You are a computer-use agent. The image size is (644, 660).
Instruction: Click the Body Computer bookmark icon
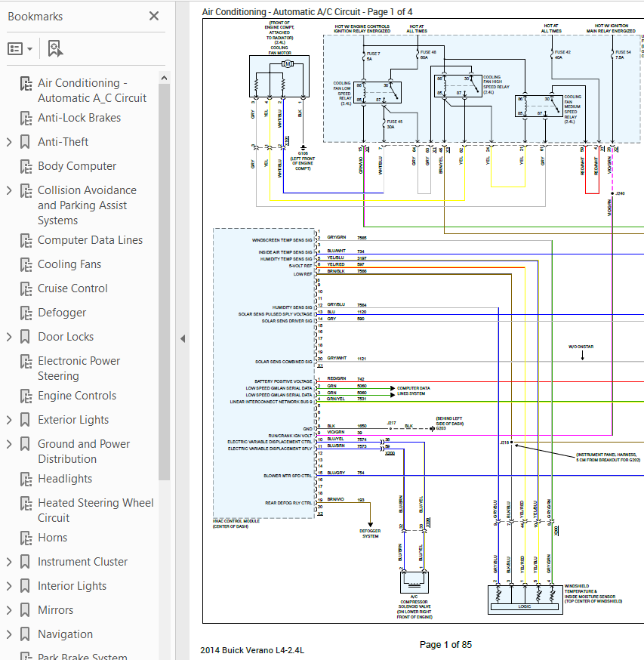(x=26, y=167)
